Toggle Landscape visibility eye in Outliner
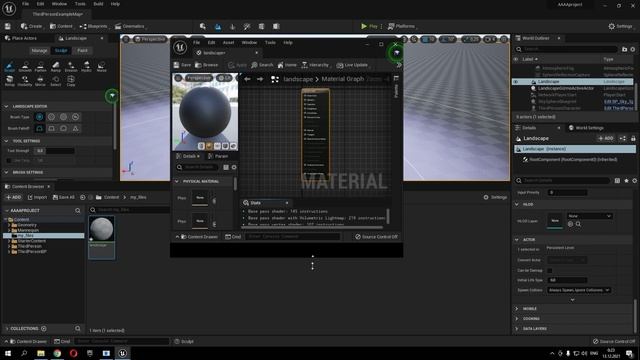This screenshot has width=640, height=360. click(x=516, y=82)
